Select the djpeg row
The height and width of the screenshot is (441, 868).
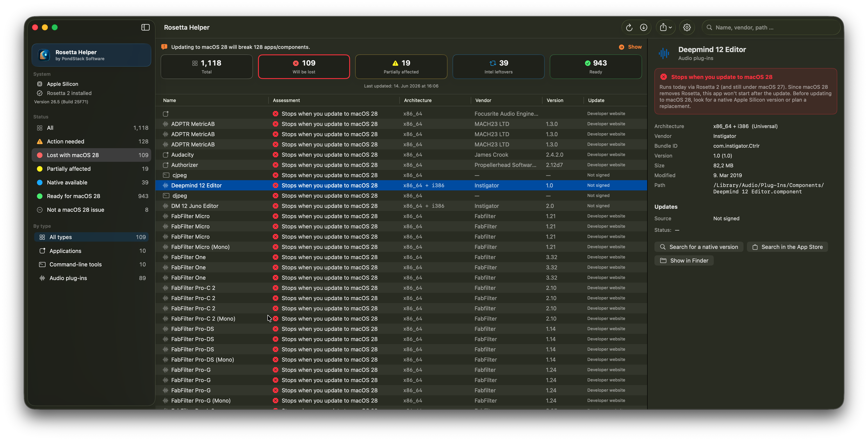pos(401,196)
